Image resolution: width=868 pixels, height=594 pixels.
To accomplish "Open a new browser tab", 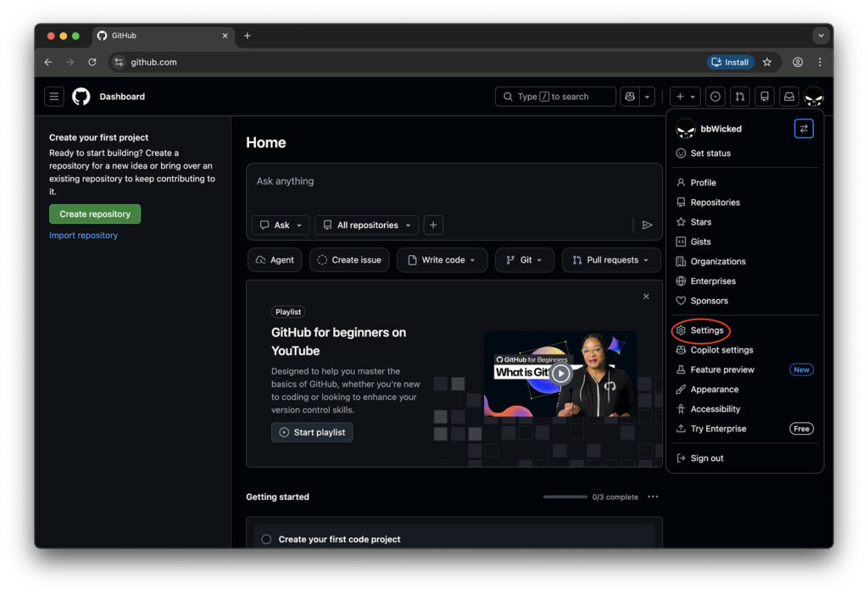I will [247, 36].
